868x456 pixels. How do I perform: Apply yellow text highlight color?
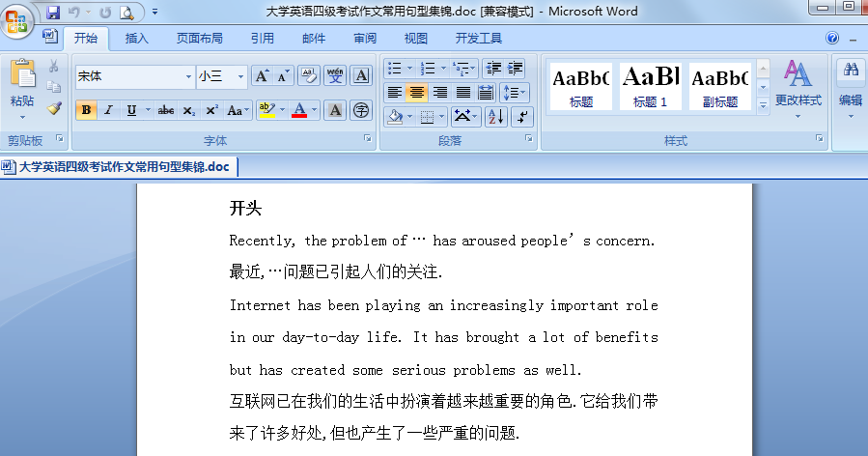point(266,110)
